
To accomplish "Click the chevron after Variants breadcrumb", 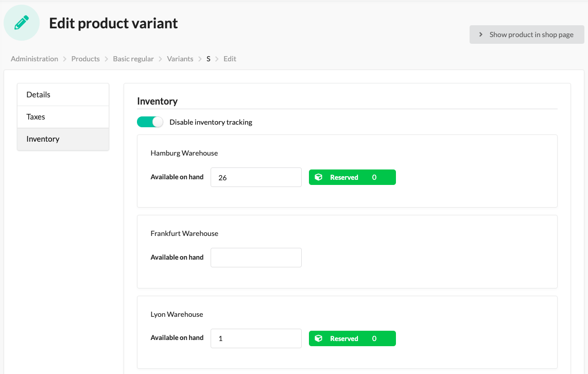I will [200, 59].
